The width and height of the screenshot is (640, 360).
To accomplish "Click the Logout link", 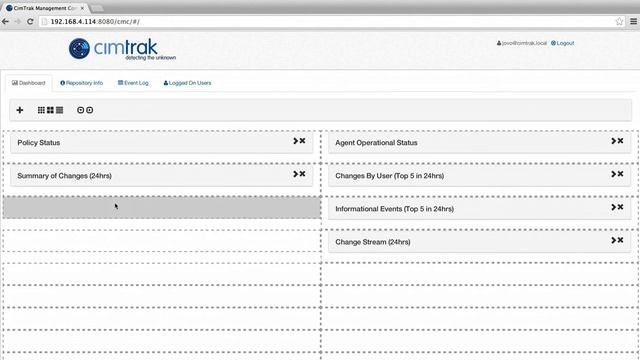I will coord(562,43).
